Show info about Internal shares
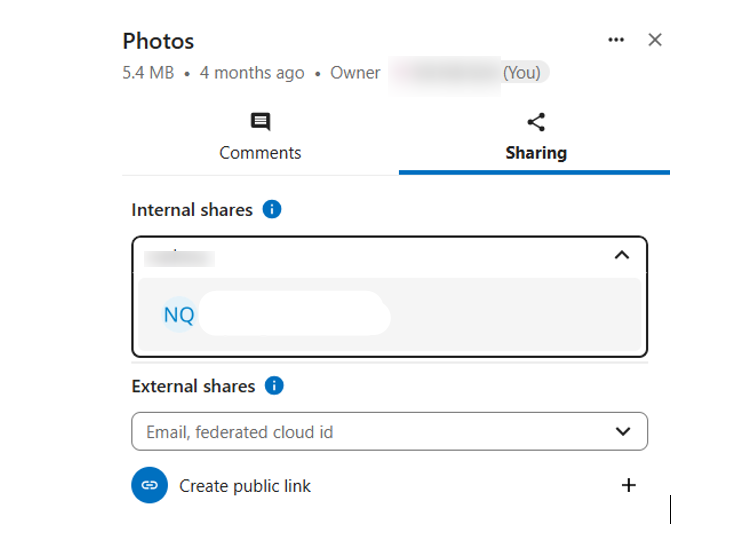Viewport: 745px width, 543px height. 272,210
